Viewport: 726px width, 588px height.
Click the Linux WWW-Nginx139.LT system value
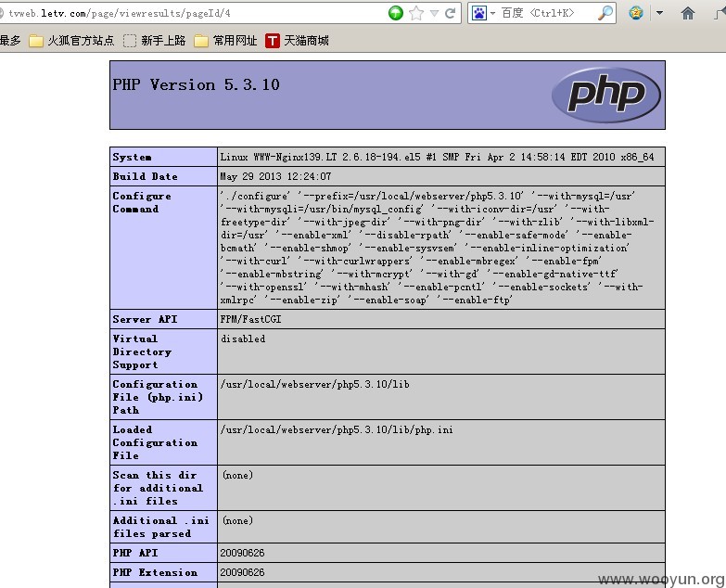tap(437, 157)
